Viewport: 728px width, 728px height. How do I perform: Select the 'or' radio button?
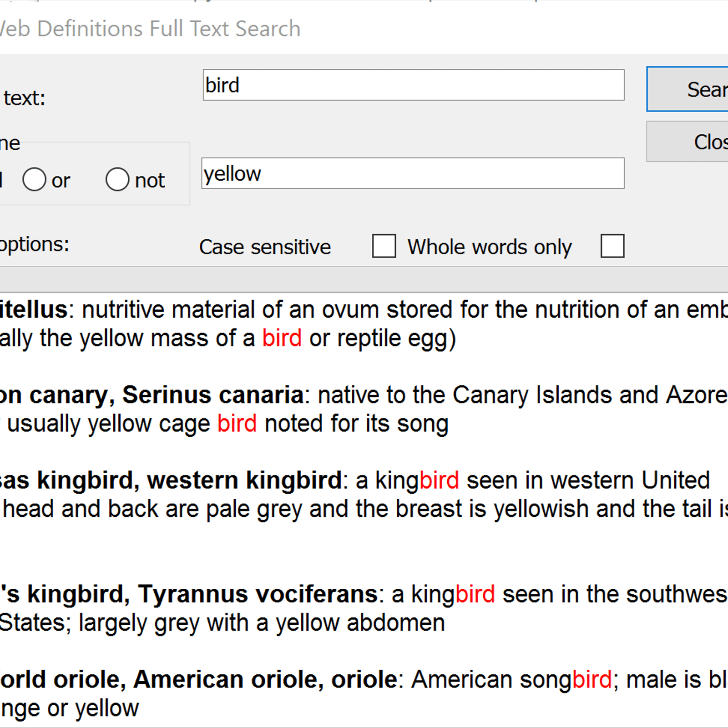35,179
